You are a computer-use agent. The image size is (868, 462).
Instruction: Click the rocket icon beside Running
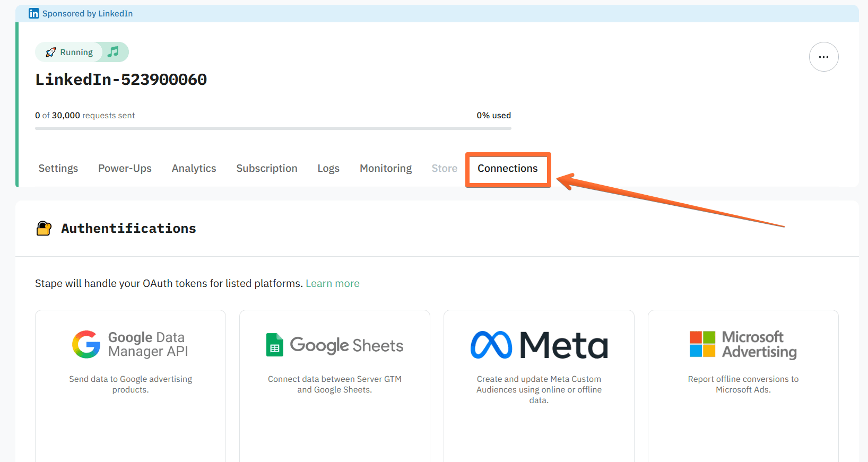[50, 52]
